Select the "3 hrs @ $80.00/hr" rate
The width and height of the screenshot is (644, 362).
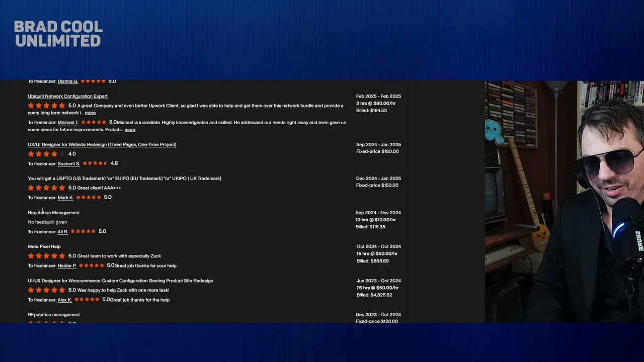pyautogui.click(x=376, y=104)
